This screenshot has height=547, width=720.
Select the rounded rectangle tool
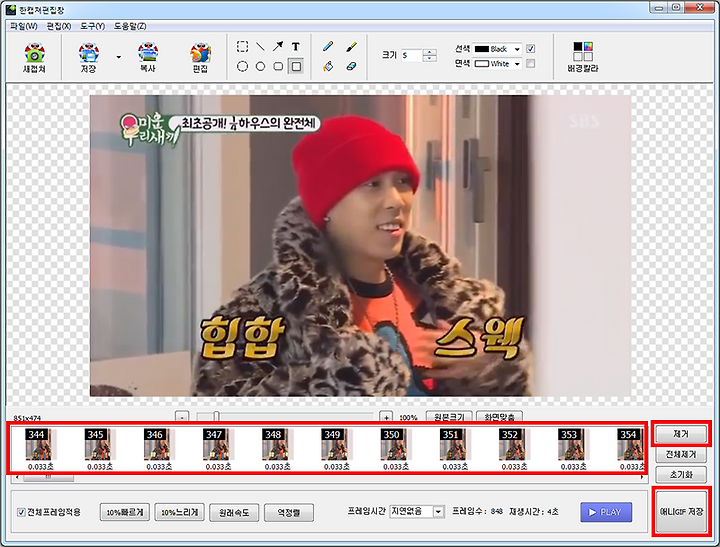(x=278, y=67)
